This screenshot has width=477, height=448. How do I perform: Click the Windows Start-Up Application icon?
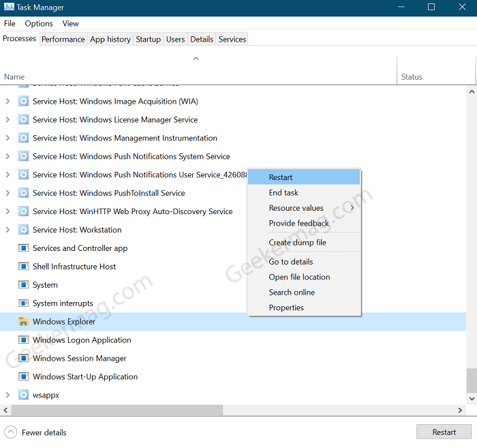pyautogui.click(x=23, y=376)
